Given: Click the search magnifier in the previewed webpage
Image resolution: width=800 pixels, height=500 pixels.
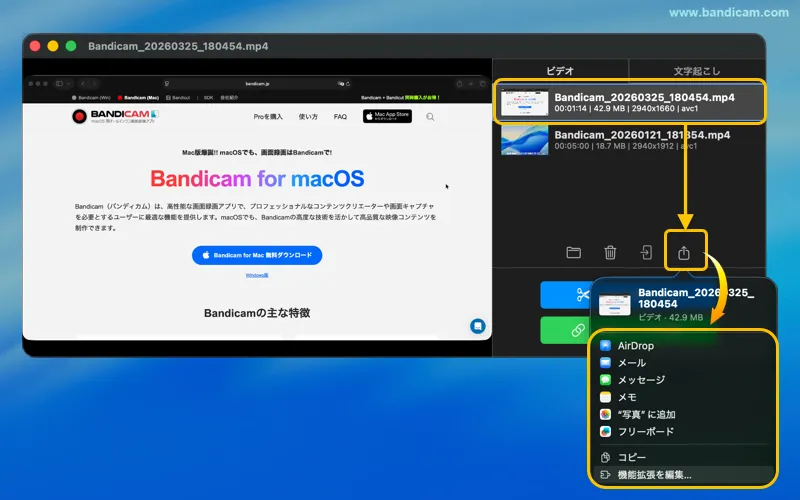Looking at the screenshot, I should pos(430,117).
